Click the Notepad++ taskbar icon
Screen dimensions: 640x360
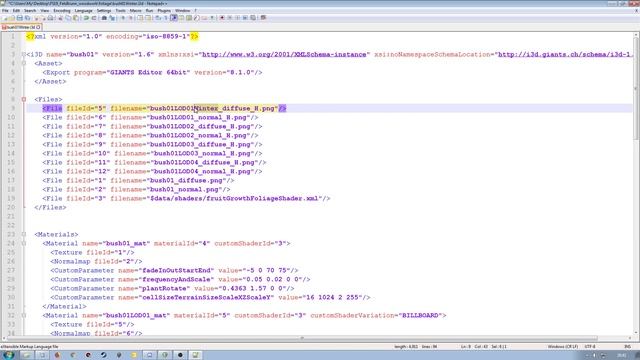click(196, 355)
